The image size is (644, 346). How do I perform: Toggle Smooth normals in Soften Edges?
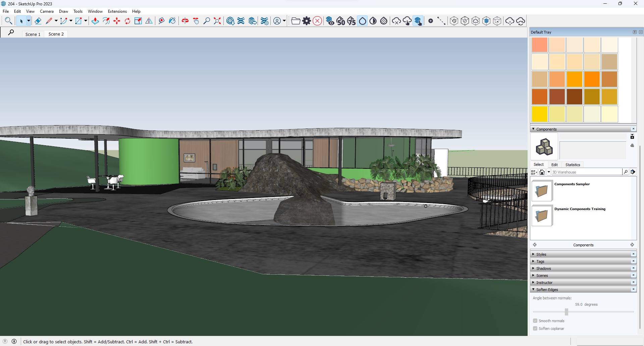[535, 320]
